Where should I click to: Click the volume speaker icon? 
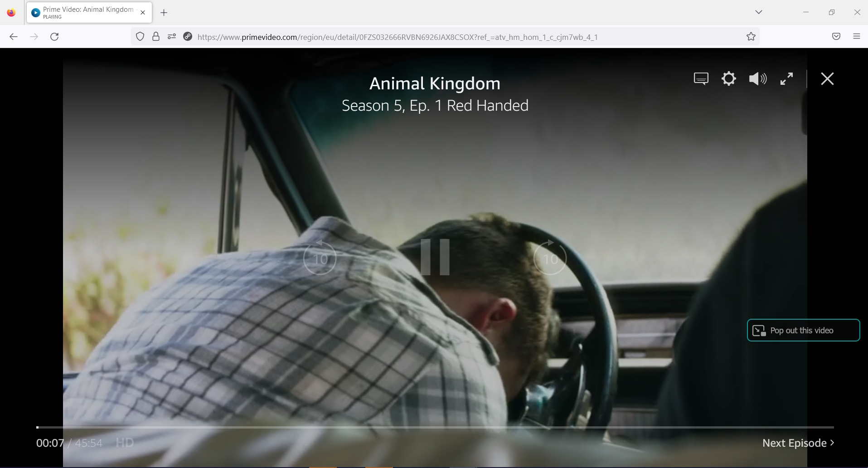point(756,78)
